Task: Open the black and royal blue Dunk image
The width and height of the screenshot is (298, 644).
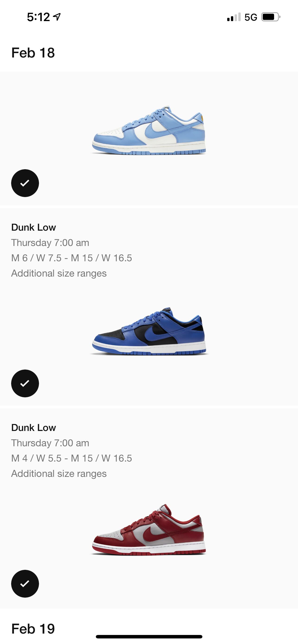Action: coord(149,331)
